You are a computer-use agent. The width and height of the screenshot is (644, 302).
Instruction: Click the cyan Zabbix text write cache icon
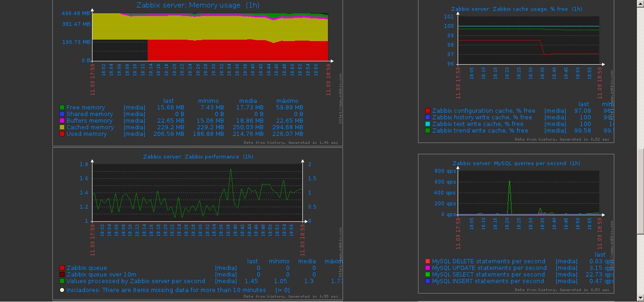click(427, 124)
